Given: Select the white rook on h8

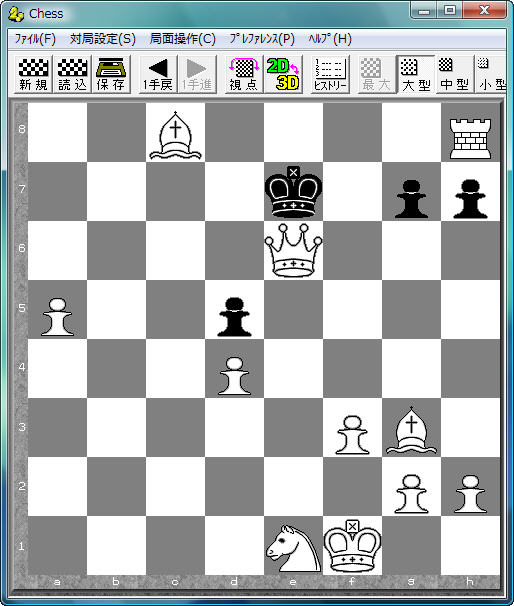Looking at the screenshot, I should tap(470, 139).
